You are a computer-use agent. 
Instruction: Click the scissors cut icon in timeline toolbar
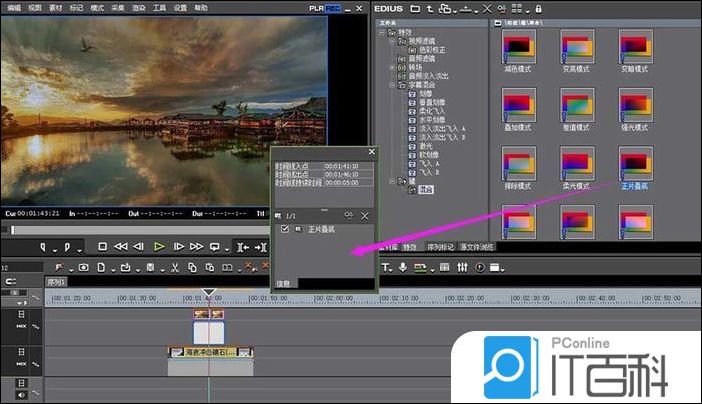(x=175, y=267)
